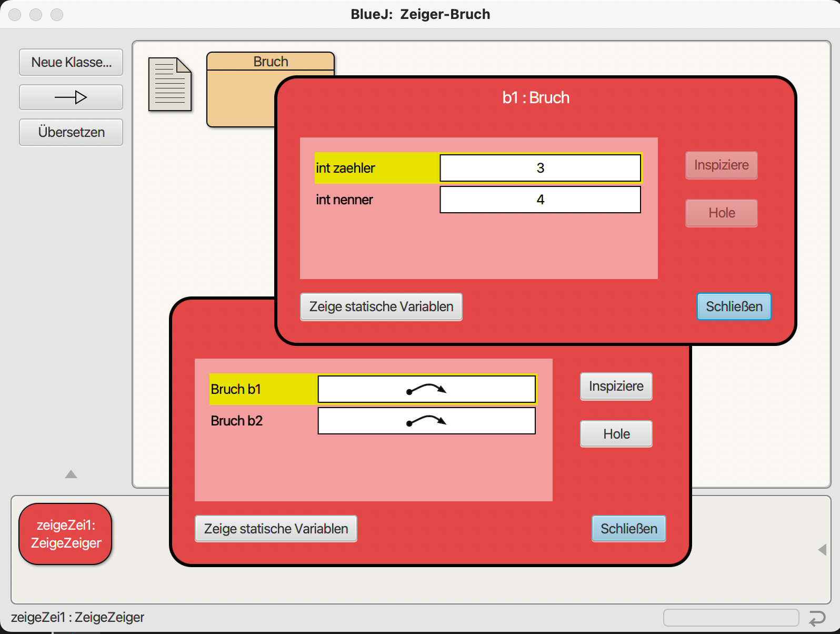Show static variables in ZeigeZeiger inspector
840x634 pixels.
(x=276, y=529)
